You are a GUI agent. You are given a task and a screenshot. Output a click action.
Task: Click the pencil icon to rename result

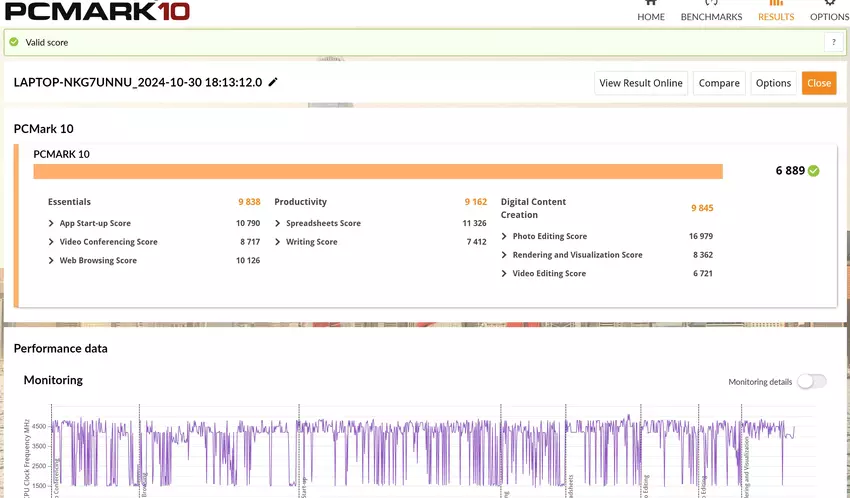click(273, 82)
